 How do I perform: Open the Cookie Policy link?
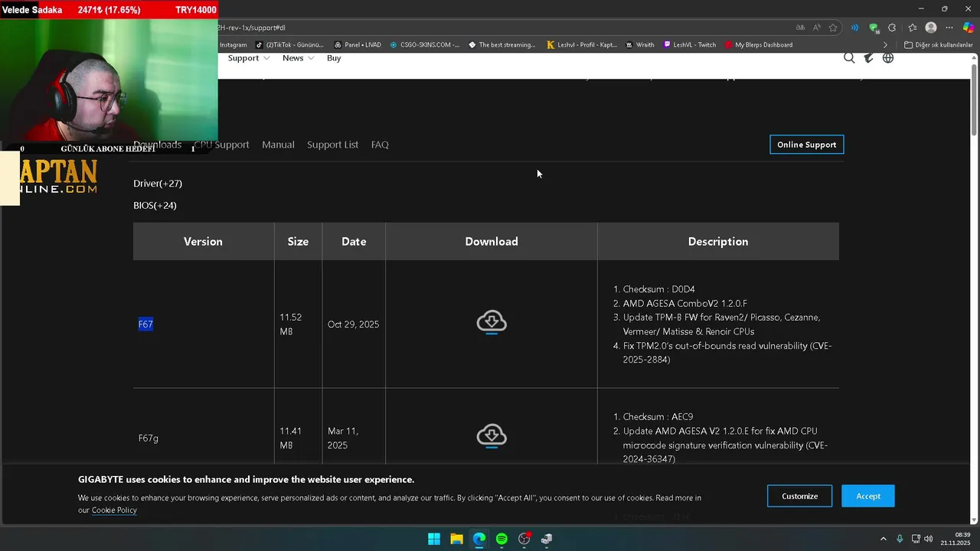click(x=114, y=510)
